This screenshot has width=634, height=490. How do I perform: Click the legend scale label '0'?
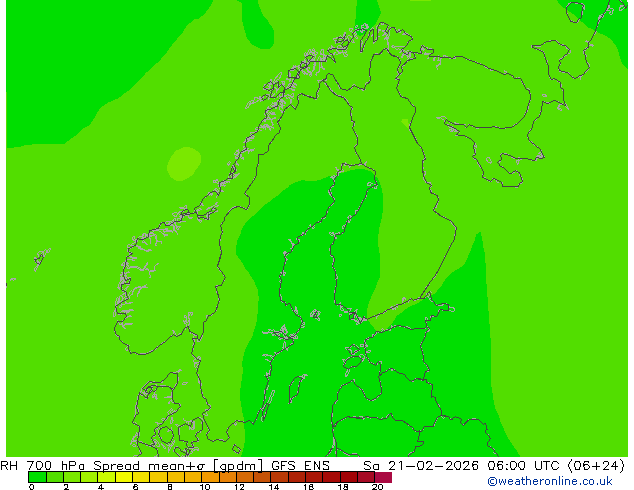(32, 487)
